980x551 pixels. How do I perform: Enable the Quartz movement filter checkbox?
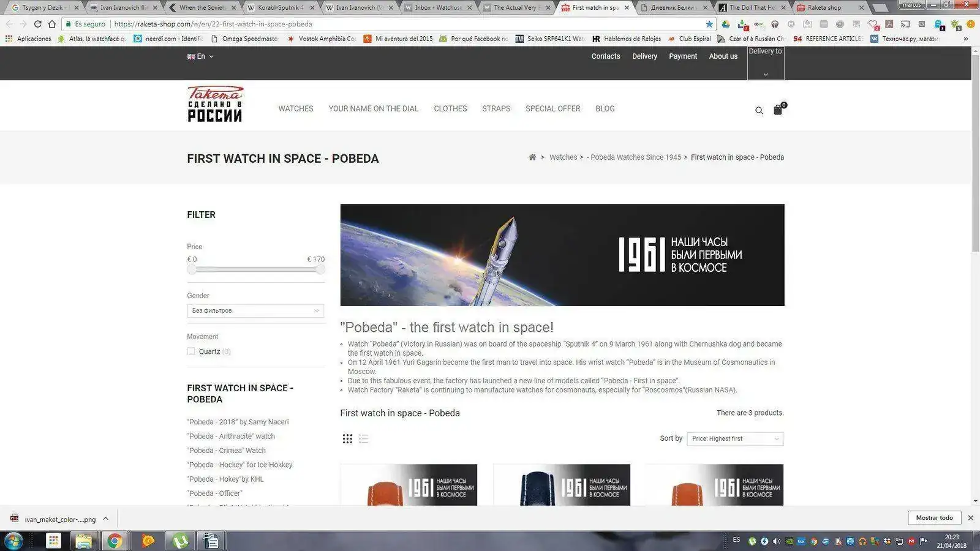click(x=191, y=351)
